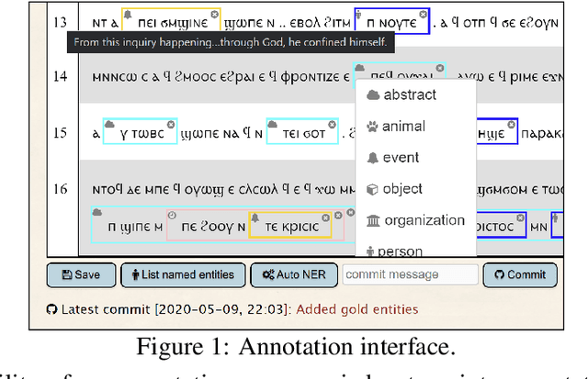Click bell type icon on ⲧⲉ ⲕⲣⲓⲥⲓⲥ entity
Viewport: 588px width, 379px height.
pos(255,217)
